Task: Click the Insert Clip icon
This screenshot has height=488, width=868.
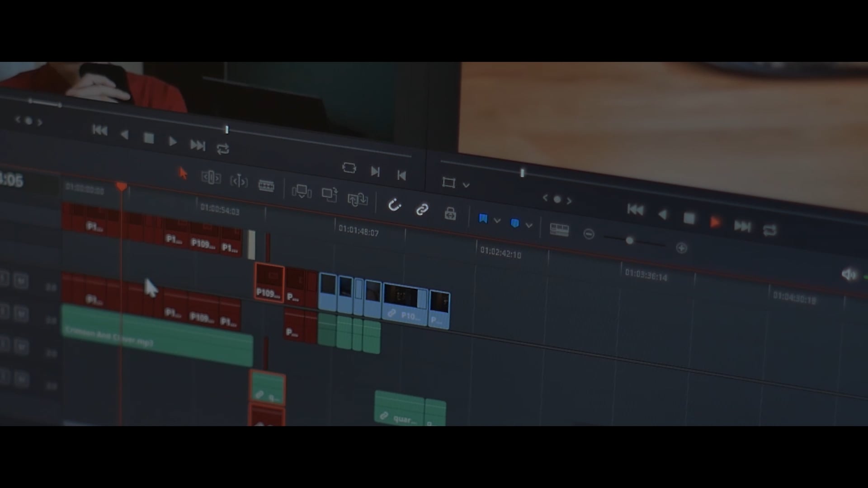Action: tap(302, 192)
